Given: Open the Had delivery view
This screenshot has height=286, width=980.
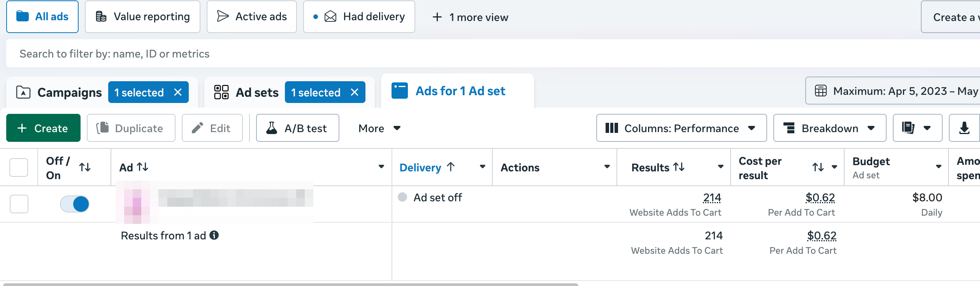Looking at the screenshot, I should pyautogui.click(x=359, y=17).
